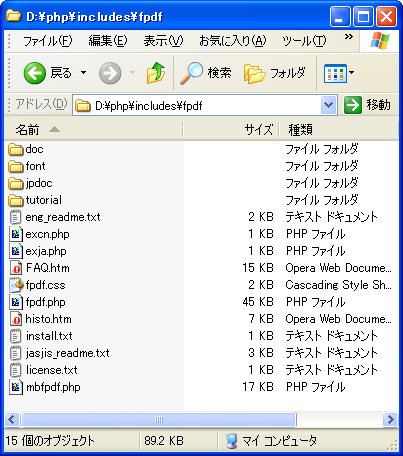Click the fpdf.css file icon

(16, 285)
